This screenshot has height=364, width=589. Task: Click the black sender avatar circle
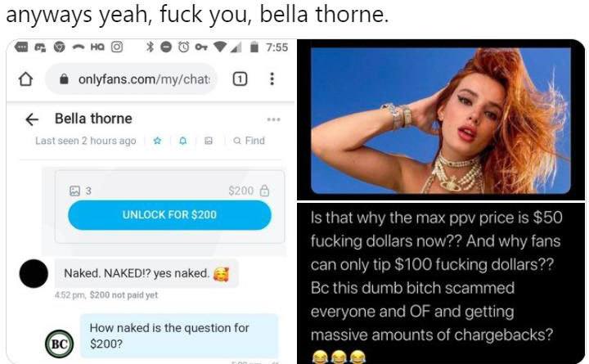pos(34,273)
